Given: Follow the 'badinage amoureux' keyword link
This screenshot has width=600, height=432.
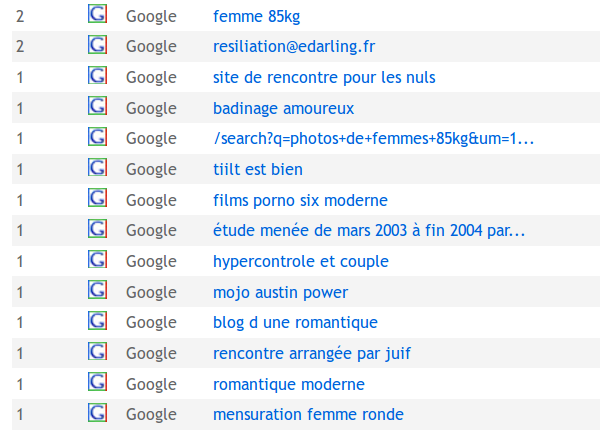Looking at the screenshot, I should (283, 108).
